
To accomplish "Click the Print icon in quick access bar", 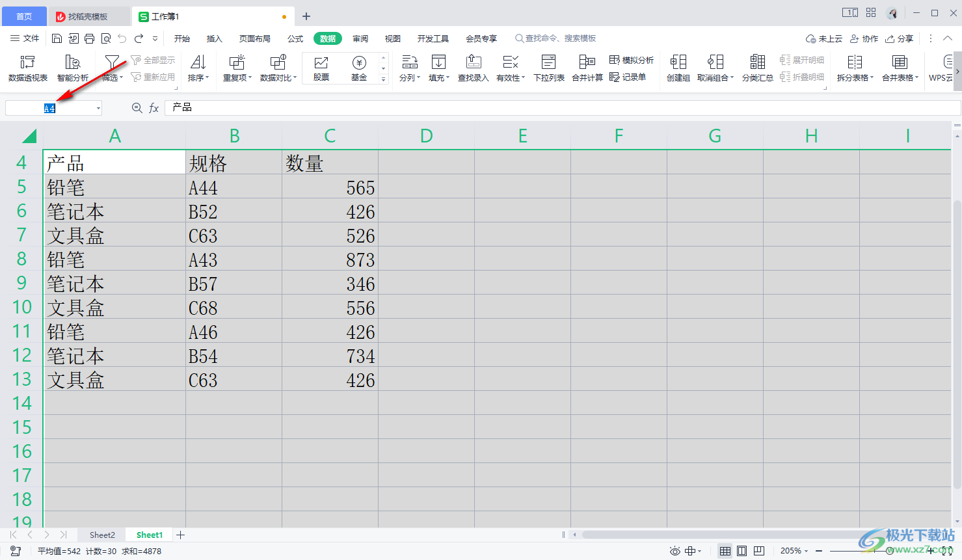I will pos(90,38).
